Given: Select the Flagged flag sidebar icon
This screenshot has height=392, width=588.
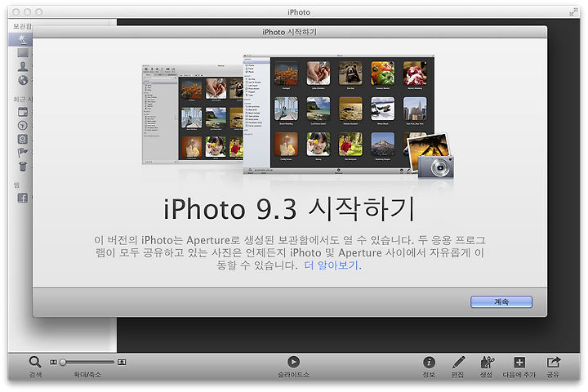Looking at the screenshot, I should click(x=23, y=152).
